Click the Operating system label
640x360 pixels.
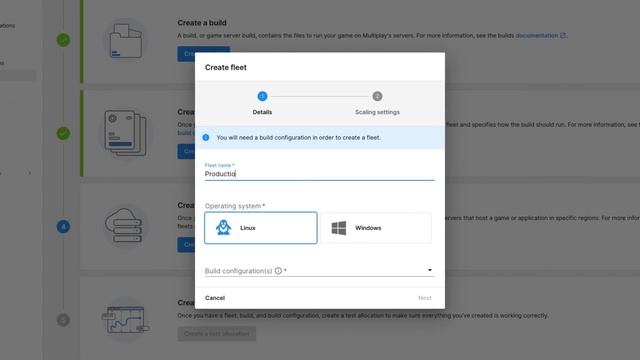235,206
